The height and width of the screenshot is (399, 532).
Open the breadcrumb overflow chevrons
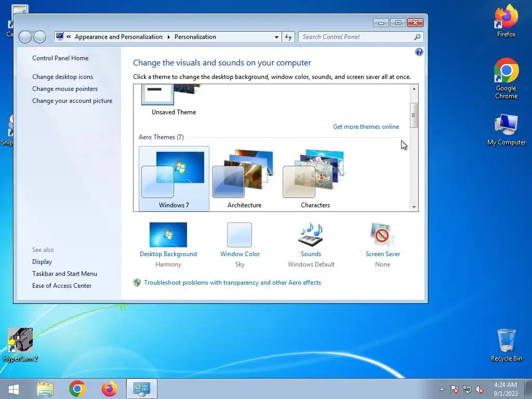(x=69, y=37)
